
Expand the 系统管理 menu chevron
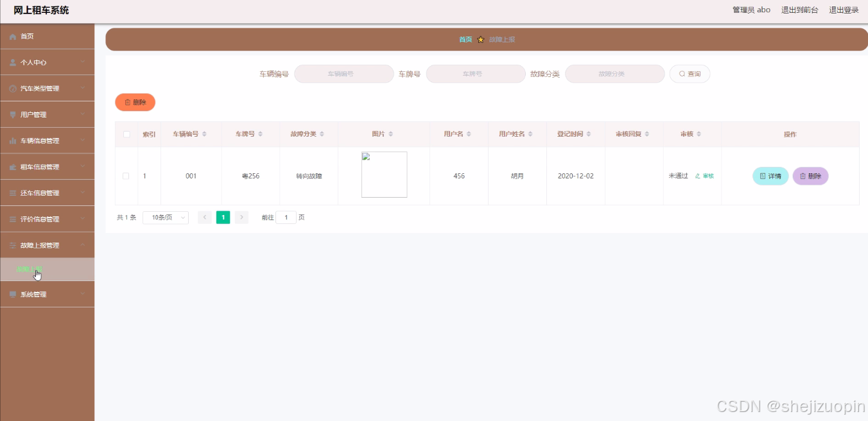pyautogui.click(x=83, y=295)
